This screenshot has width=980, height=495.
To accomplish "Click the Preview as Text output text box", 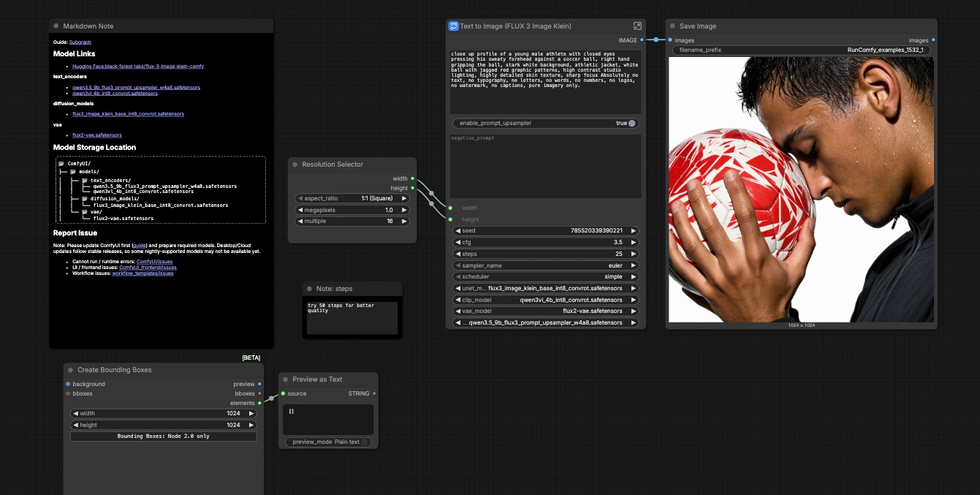I will (328, 420).
